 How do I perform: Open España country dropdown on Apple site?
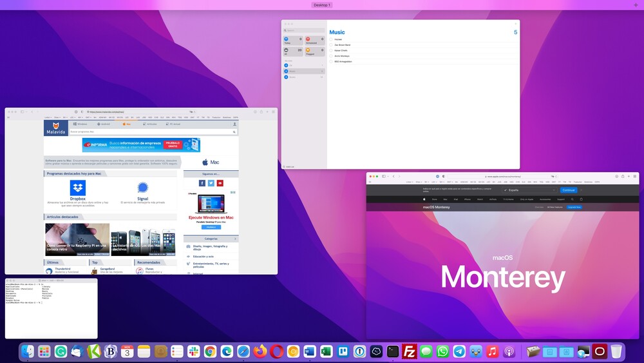[x=529, y=190]
